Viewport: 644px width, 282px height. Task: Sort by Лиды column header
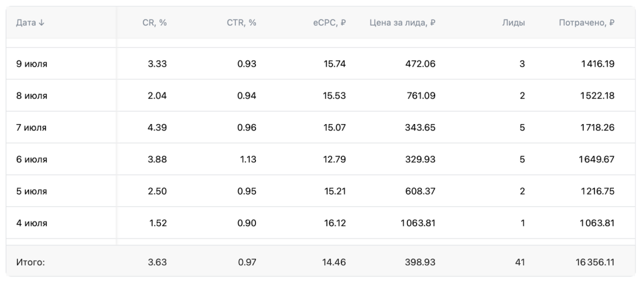513,23
